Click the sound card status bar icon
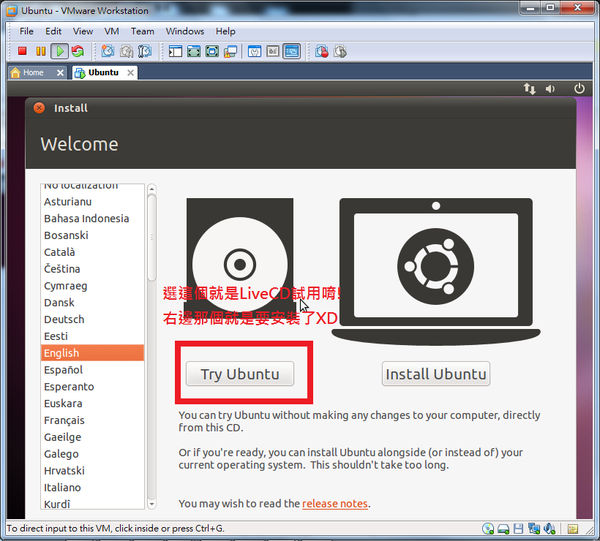The height and width of the screenshot is (541, 600). pos(549,529)
